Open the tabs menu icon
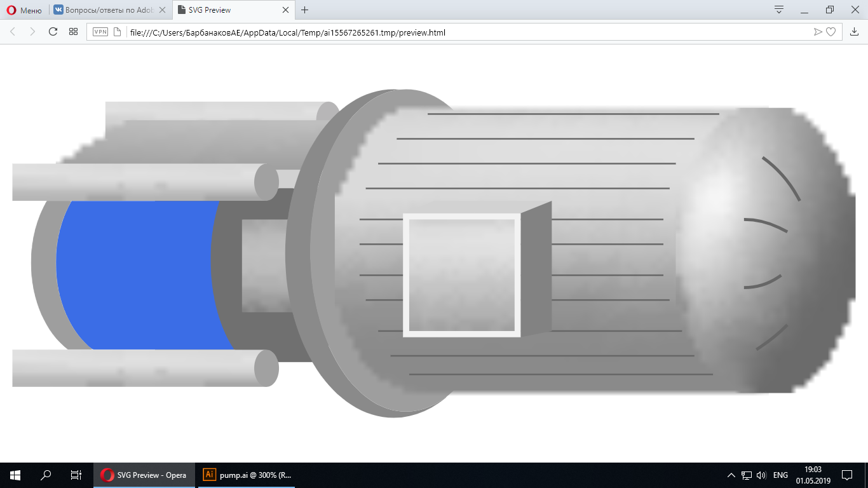 pos(779,10)
